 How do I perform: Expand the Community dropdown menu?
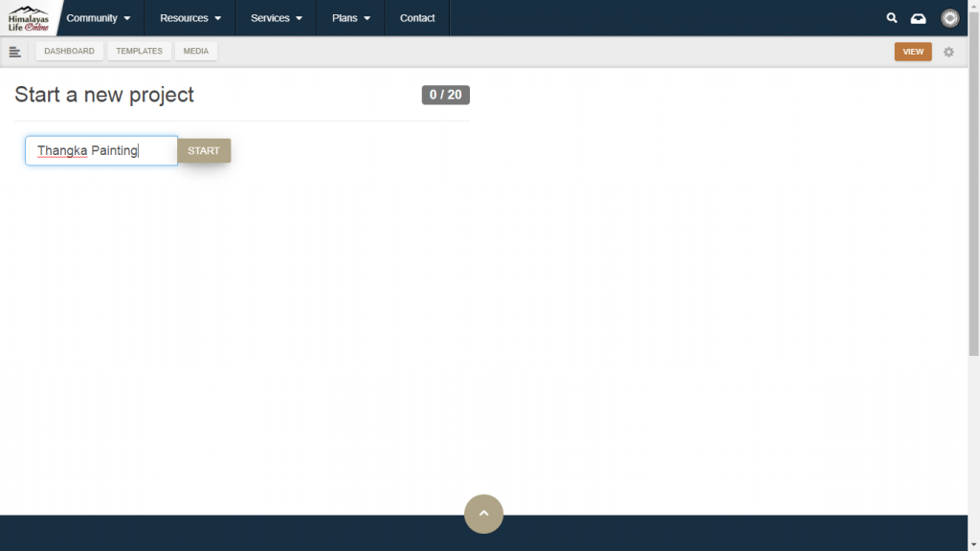(99, 18)
